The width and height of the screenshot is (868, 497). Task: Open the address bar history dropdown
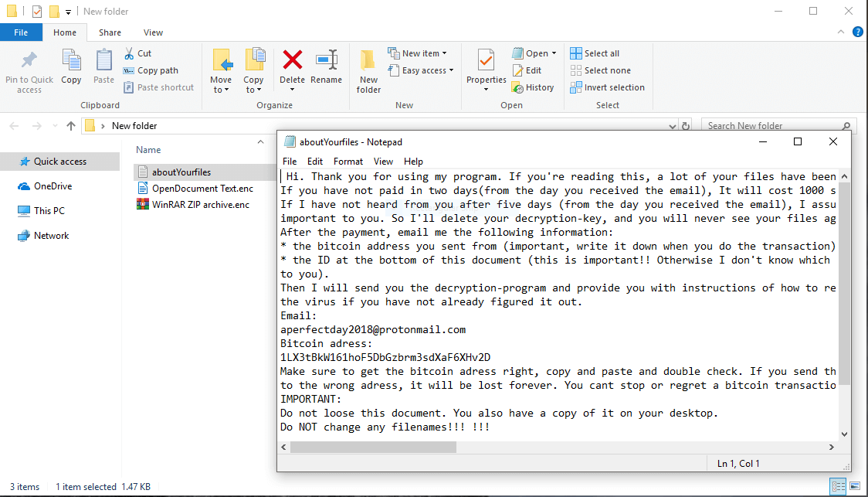click(673, 126)
